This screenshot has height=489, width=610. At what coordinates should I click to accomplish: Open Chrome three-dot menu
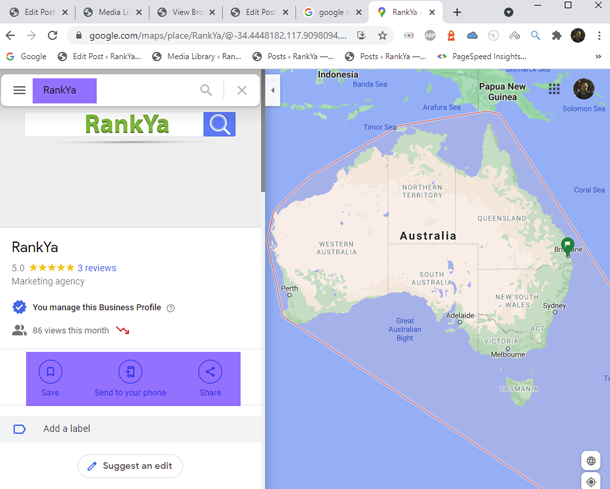tap(599, 36)
